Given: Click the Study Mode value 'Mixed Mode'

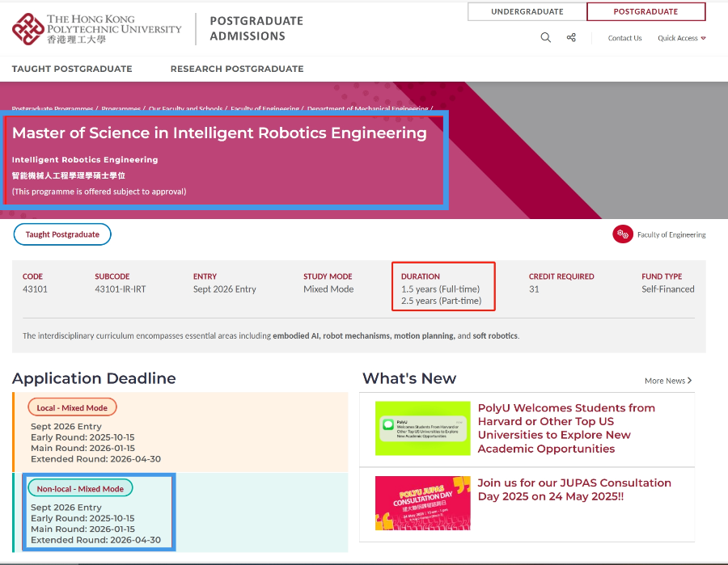Looking at the screenshot, I should tap(328, 289).
